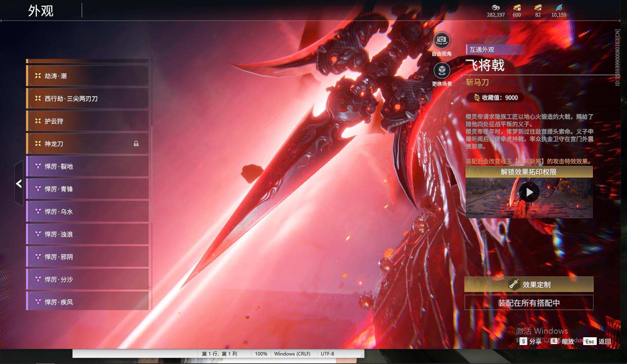Click the purple icon beside 悍厉·疾风
The height and width of the screenshot is (364, 627).
point(38,302)
